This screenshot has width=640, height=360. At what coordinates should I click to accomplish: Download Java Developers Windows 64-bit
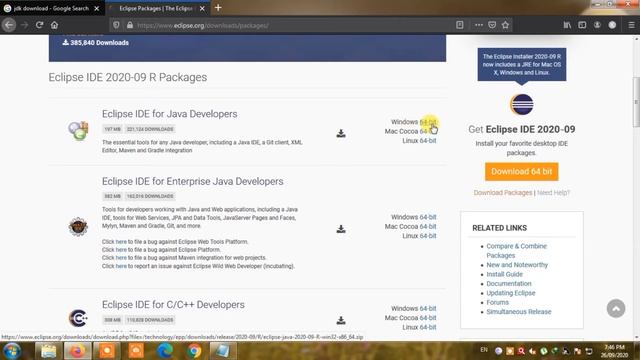pyautogui.click(x=428, y=122)
